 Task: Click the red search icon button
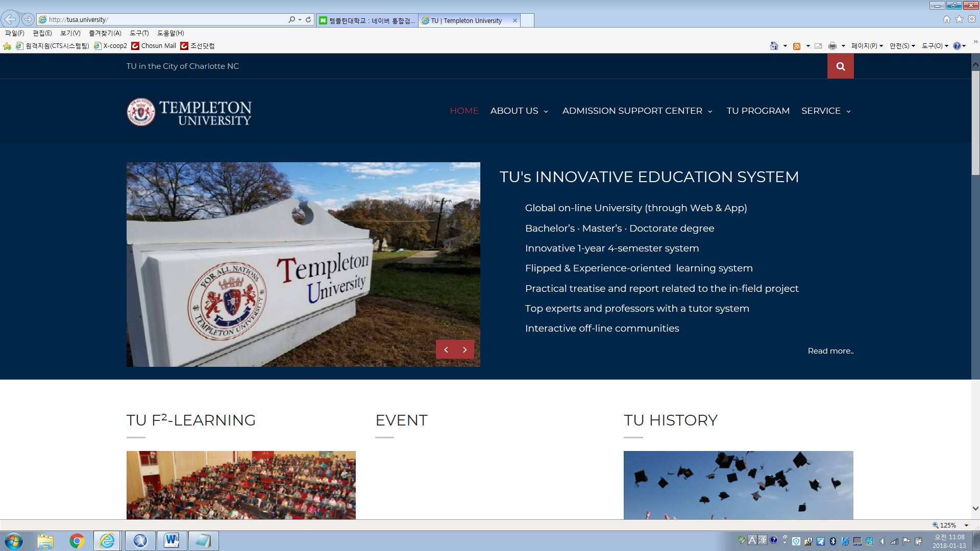click(x=840, y=66)
